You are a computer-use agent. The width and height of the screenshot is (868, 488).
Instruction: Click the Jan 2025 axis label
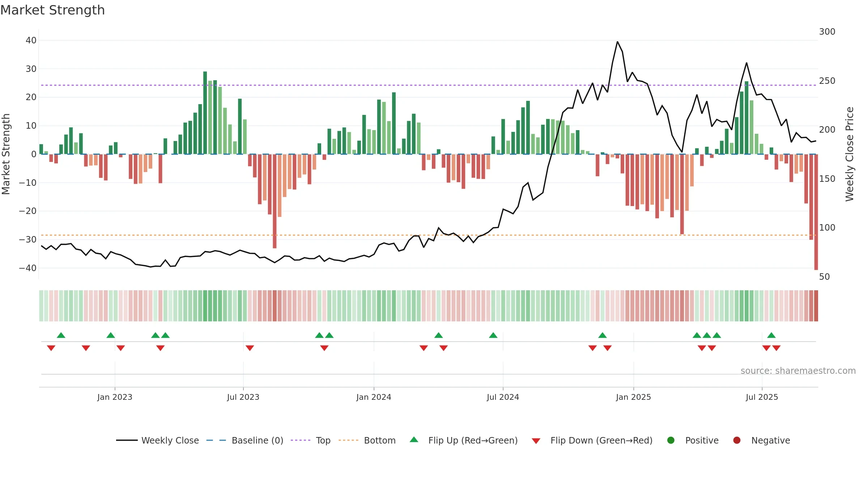633,397
